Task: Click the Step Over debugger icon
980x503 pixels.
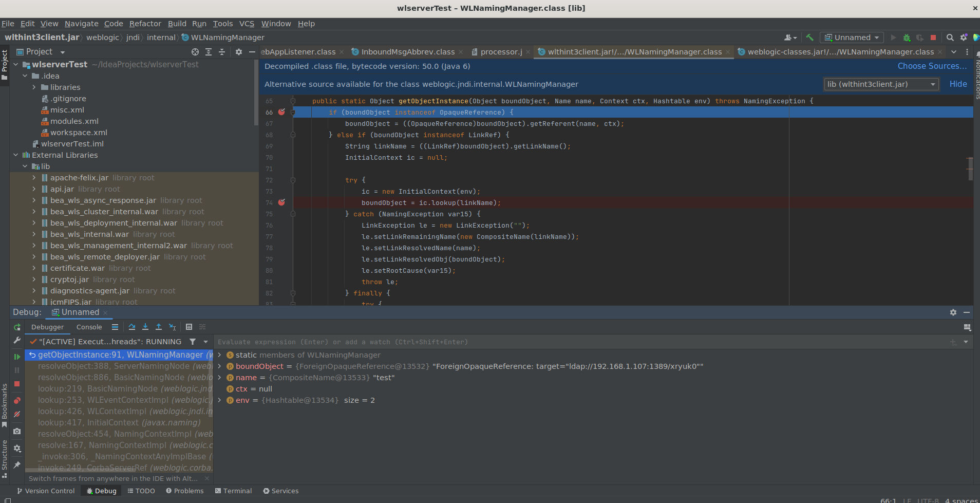Action: [x=132, y=327]
